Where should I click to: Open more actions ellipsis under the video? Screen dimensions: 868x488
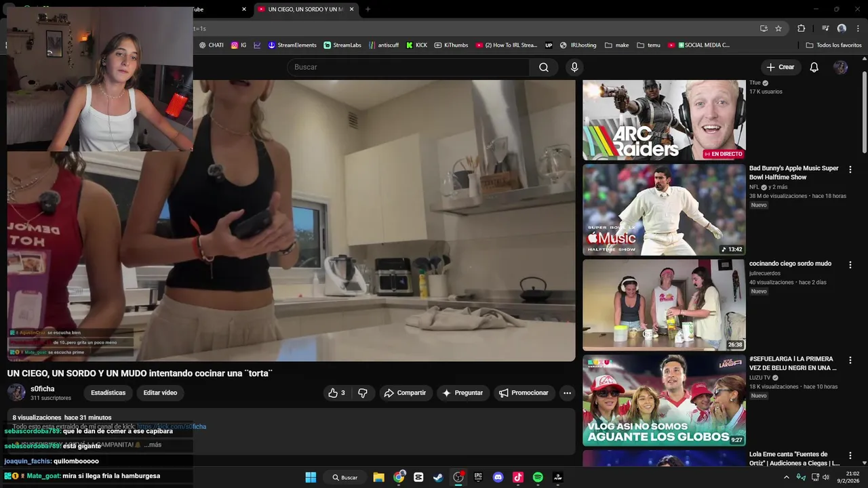[x=567, y=393]
